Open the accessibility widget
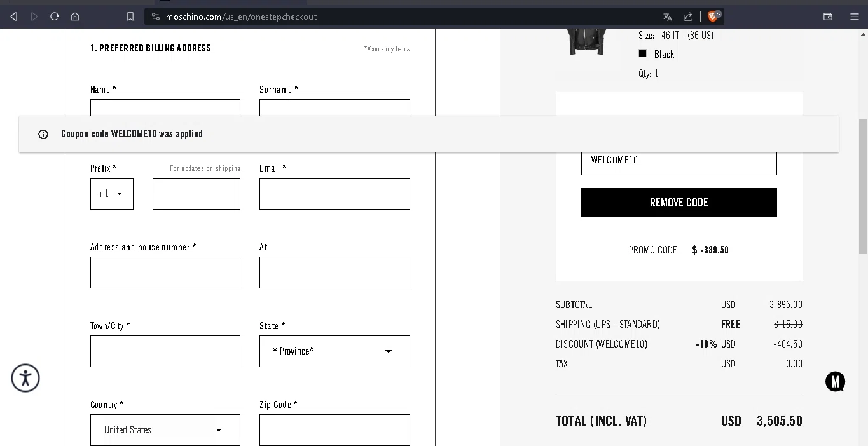 25,378
